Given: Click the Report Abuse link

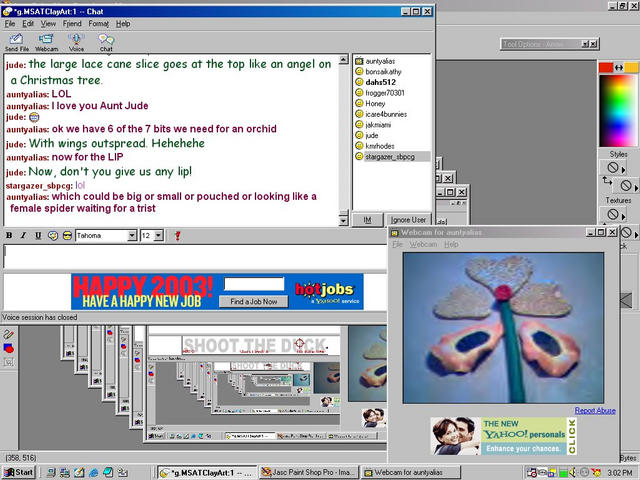Looking at the screenshot, I should [595, 411].
